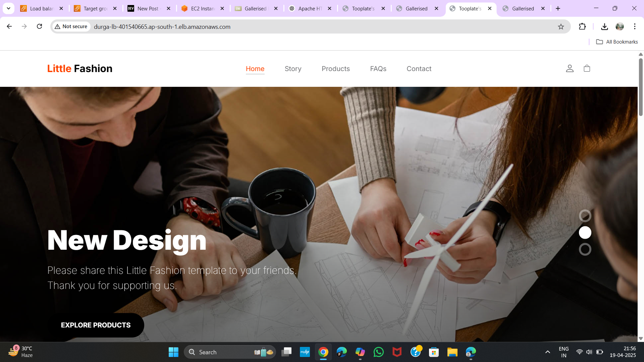Open WhatsApp from the taskbar
Viewport: 644px width, 362px height.
click(x=379, y=352)
